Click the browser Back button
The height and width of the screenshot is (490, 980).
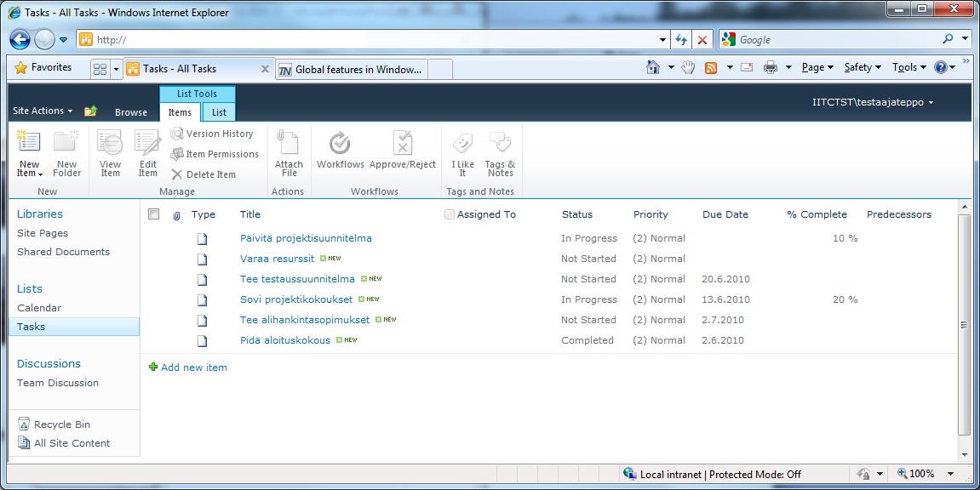[x=20, y=40]
